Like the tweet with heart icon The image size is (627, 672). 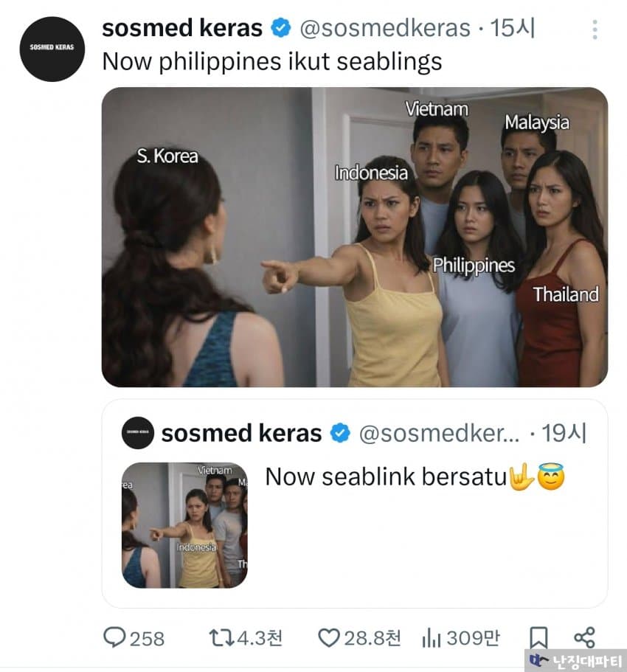[x=329, y=637]
